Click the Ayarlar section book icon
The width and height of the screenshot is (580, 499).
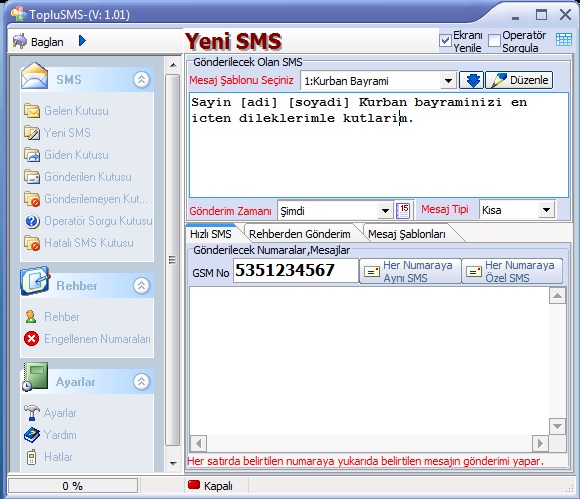(x=35, y=377)
